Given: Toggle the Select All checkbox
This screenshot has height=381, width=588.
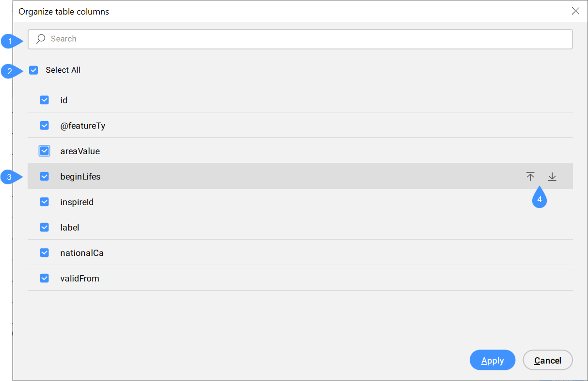Looking at the screenshot, I should (33, 70).
